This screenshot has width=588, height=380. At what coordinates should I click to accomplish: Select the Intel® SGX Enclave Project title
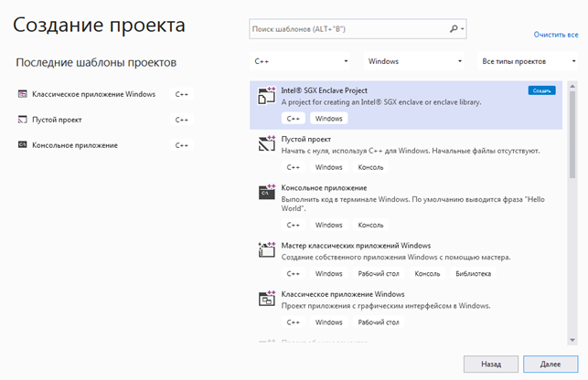click(x=325, y=90)
